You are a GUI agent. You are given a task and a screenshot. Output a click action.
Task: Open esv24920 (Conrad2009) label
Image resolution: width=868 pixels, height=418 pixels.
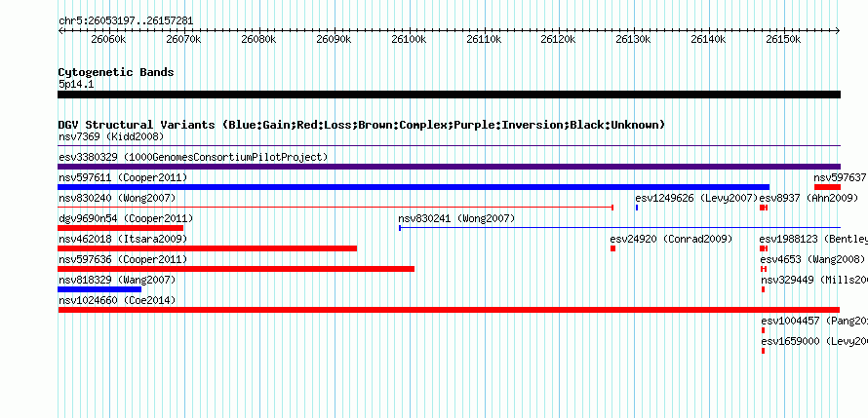click(x=672, y=239)
